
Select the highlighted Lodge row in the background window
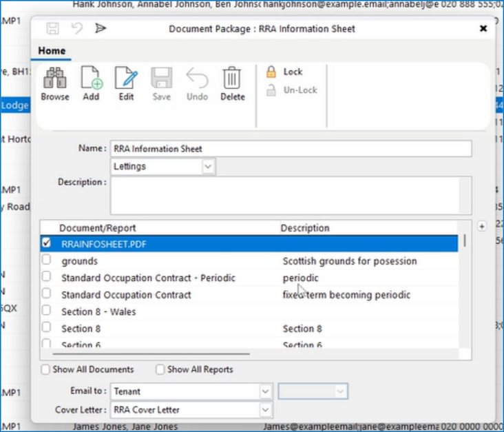[15, 105]
